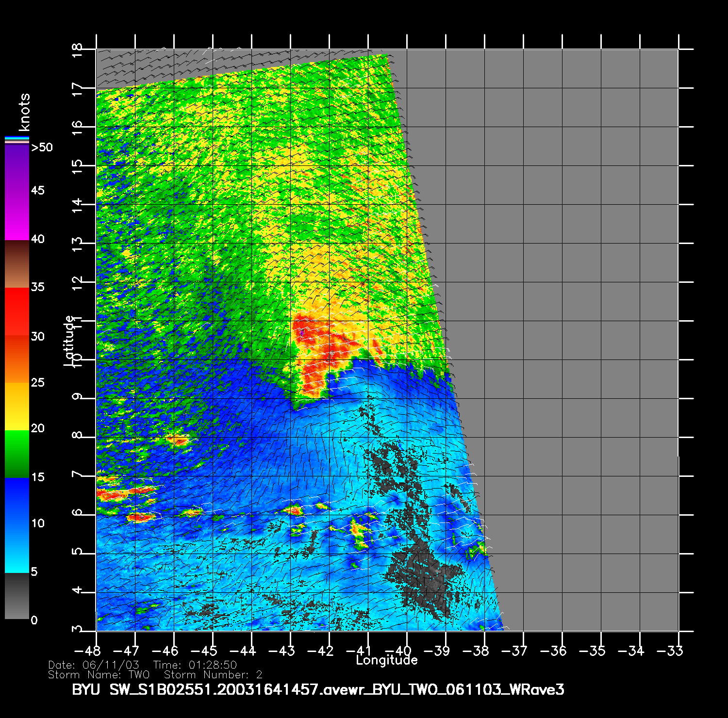Click latitude tick label '13'
Image resolution: width=728 pixels, height=718 pixels.
coord(77,244)
